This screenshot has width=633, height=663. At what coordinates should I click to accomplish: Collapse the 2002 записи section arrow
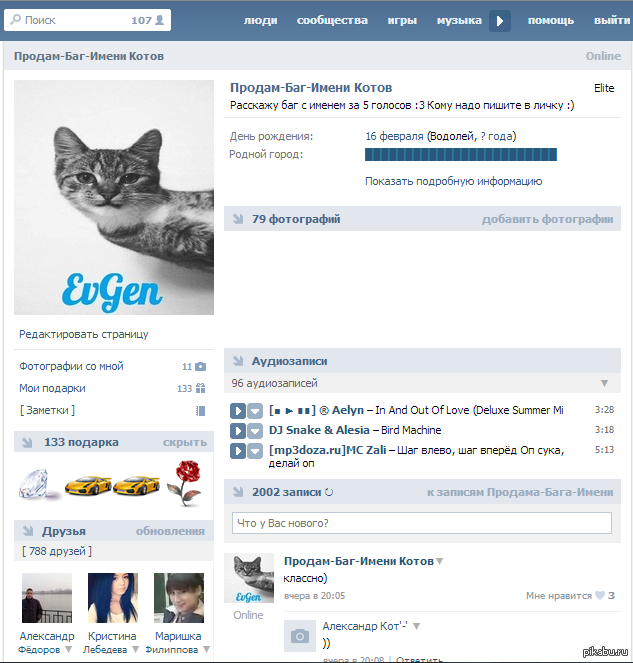coord(238,492)
